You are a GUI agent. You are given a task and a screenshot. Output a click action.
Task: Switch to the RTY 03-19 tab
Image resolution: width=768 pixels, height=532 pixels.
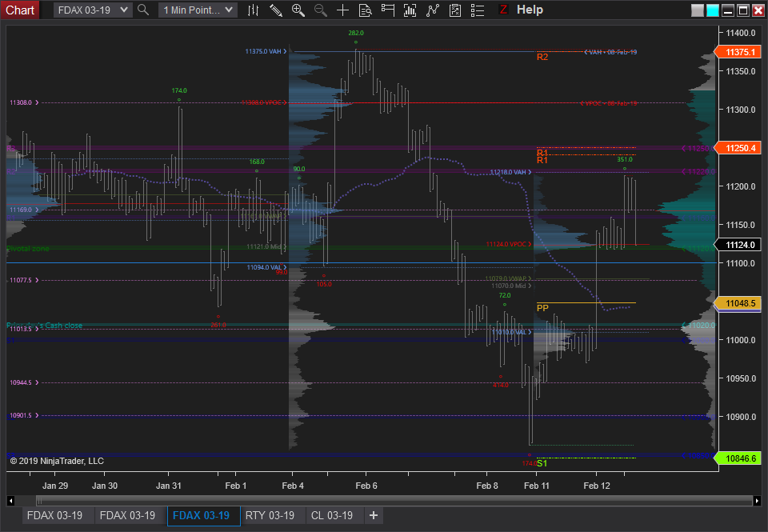[270, 515]
